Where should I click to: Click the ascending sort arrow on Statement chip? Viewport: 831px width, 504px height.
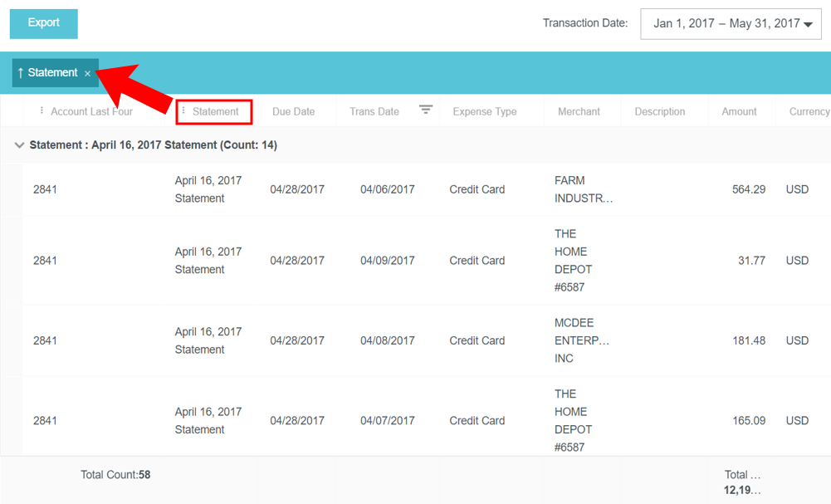tap(21, 73)
